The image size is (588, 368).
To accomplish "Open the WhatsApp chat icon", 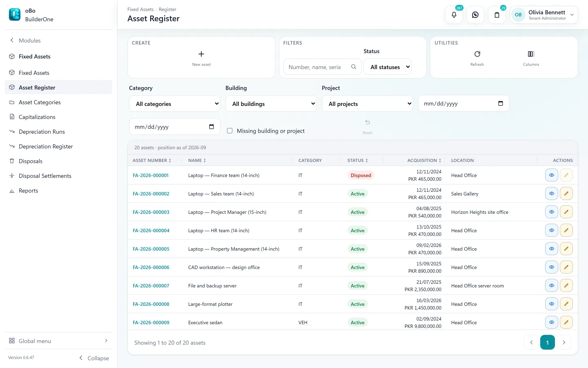I will 475,15.
